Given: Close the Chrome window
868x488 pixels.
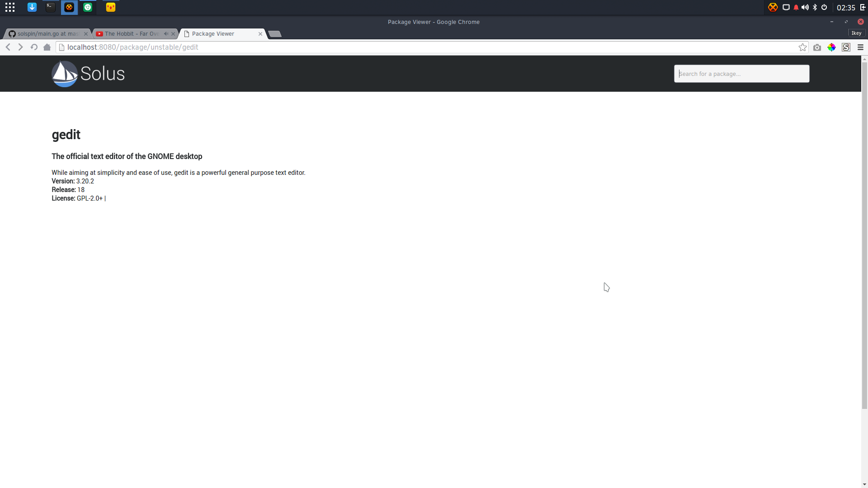Looking at the screenshot, I should point(861,22).
